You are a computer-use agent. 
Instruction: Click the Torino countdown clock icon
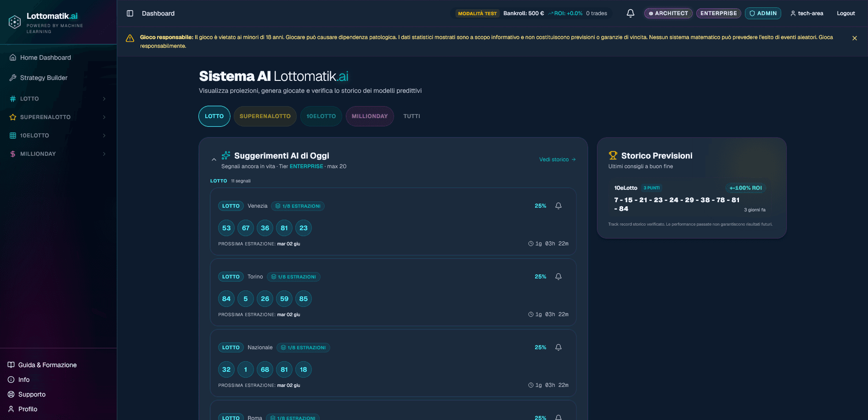point(531,314)
